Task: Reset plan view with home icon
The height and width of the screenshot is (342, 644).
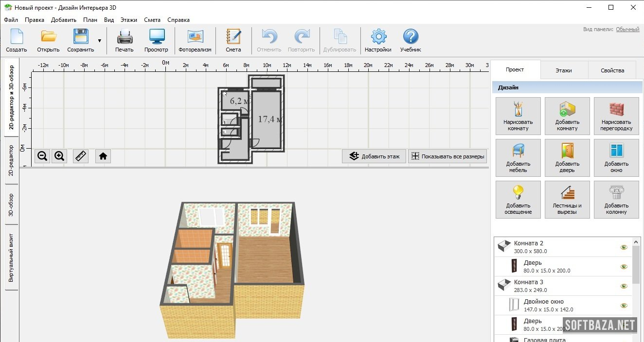Action: click(103, 156)
